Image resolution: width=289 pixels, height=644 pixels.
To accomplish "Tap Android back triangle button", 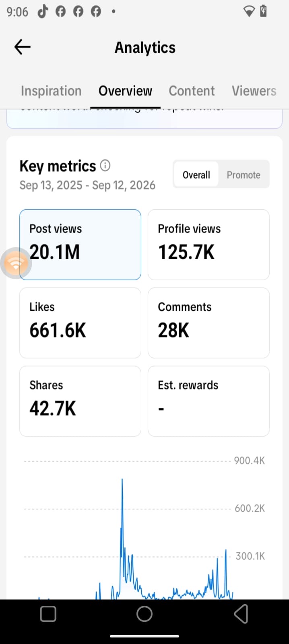I will pyautogui.click(x=241, y=614).
